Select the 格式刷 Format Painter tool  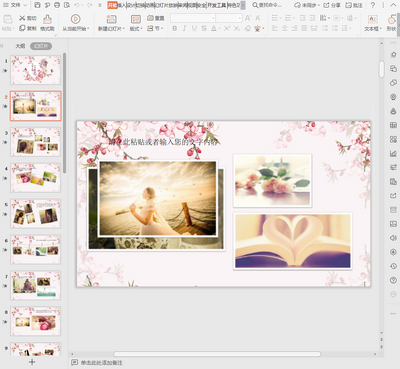point(47,23)
